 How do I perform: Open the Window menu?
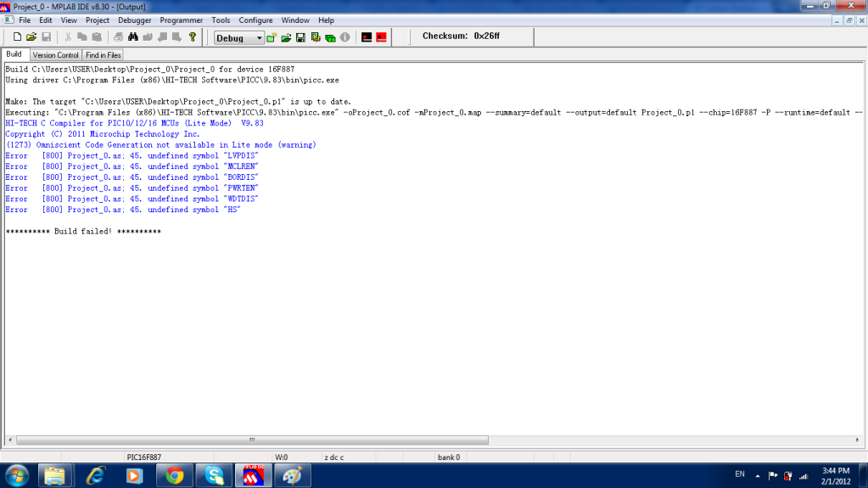(295, 20)
